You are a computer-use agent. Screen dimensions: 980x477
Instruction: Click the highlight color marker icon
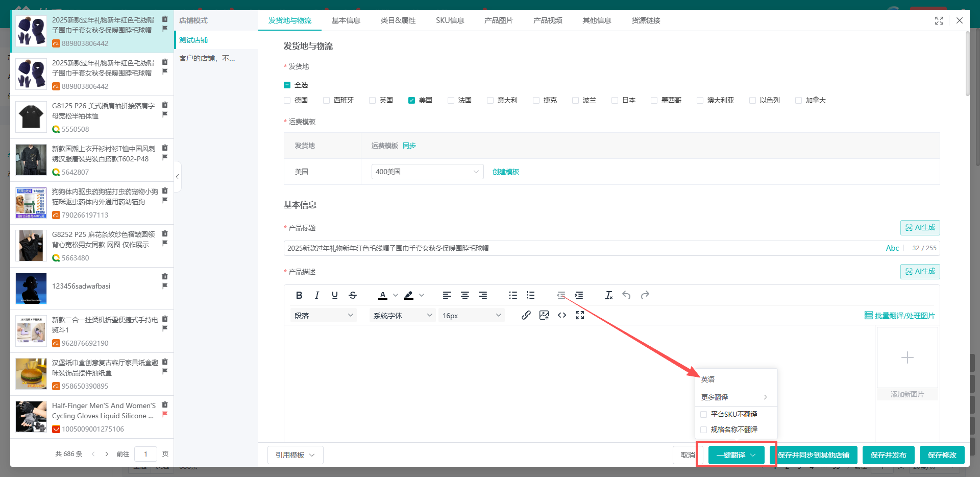[x=409, y=295]
